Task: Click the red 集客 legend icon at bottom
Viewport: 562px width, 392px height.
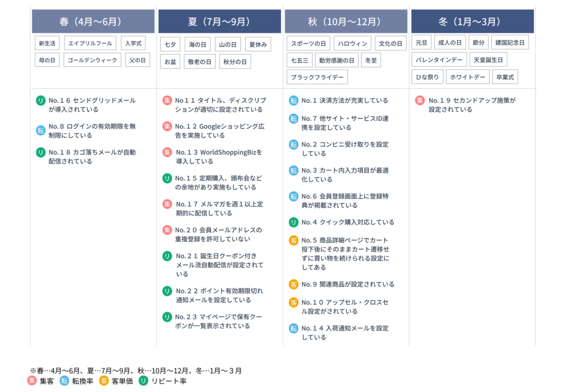Action: click(32, 380)
